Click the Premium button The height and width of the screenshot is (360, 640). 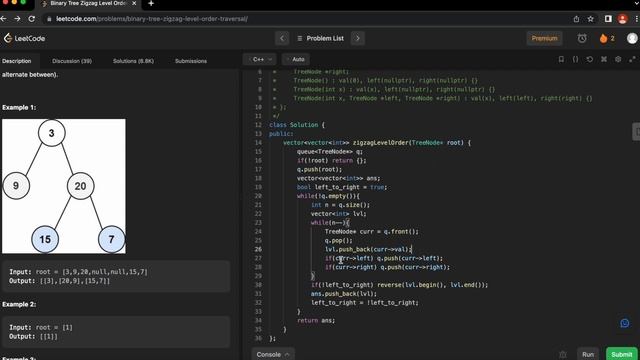point(544,38)
